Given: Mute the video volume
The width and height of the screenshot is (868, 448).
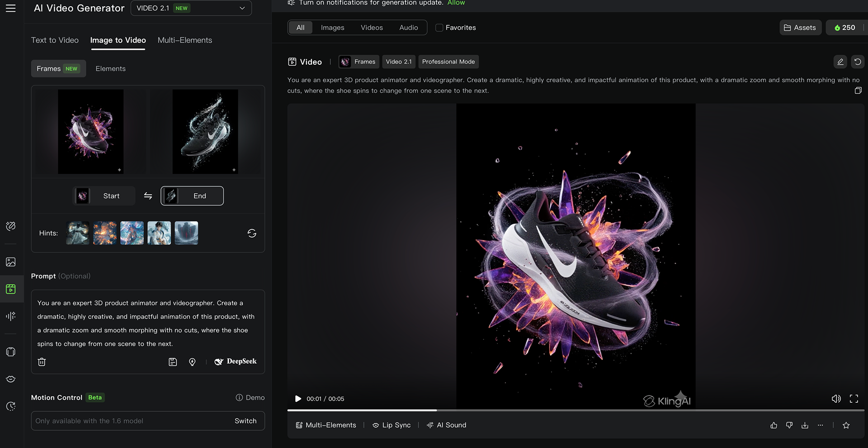Looking at the screenshot, I should tap(836, 399).
